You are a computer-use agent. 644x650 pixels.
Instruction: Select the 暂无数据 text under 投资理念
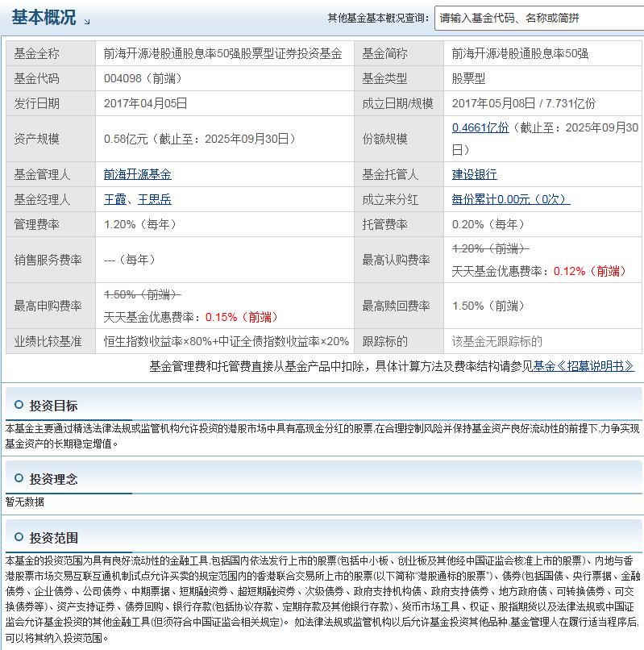pyautogui.click(x=25, y=502)
